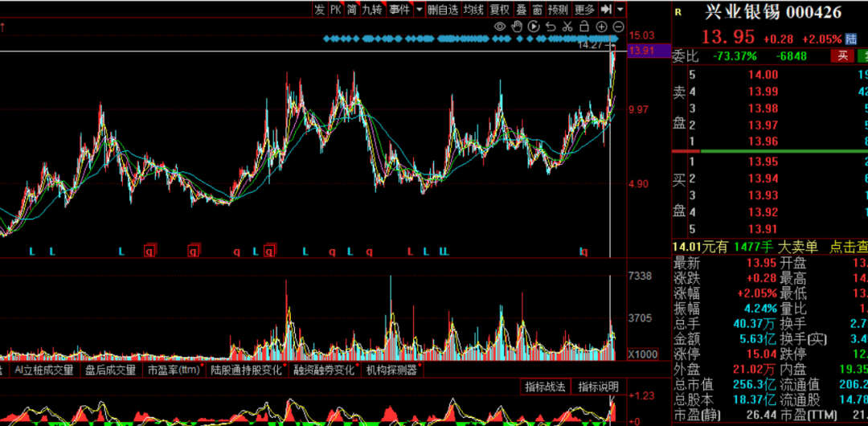Click the undo arrow icon

point(551,27)
